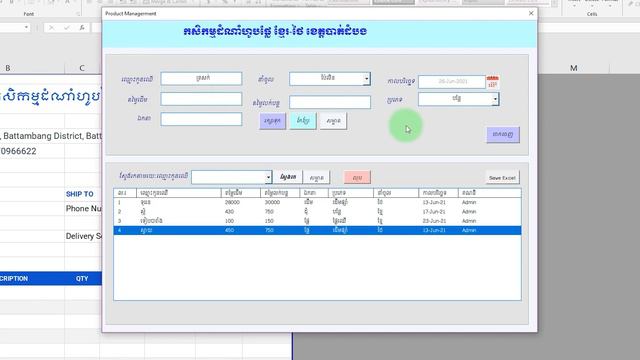Viewport: 640px width, 360px height.
Task: Click the first list column header for row numbers
Action: tap(125, 193)
